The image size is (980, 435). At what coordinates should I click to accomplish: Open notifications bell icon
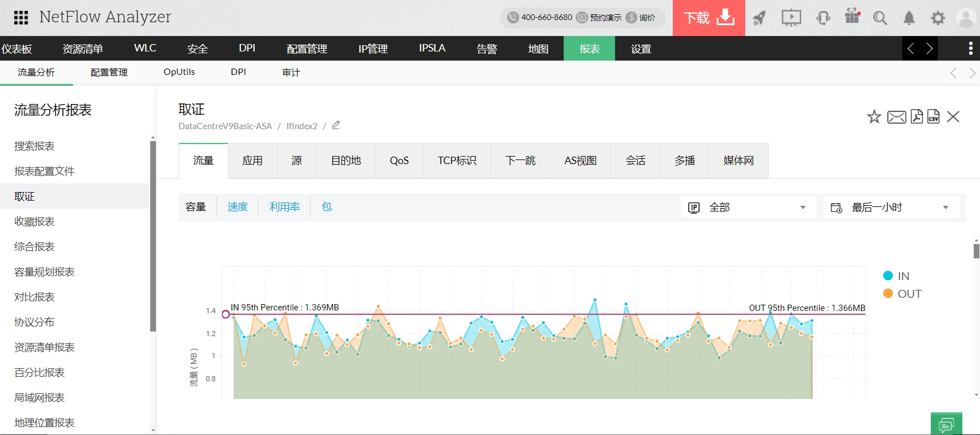(909, 18)
